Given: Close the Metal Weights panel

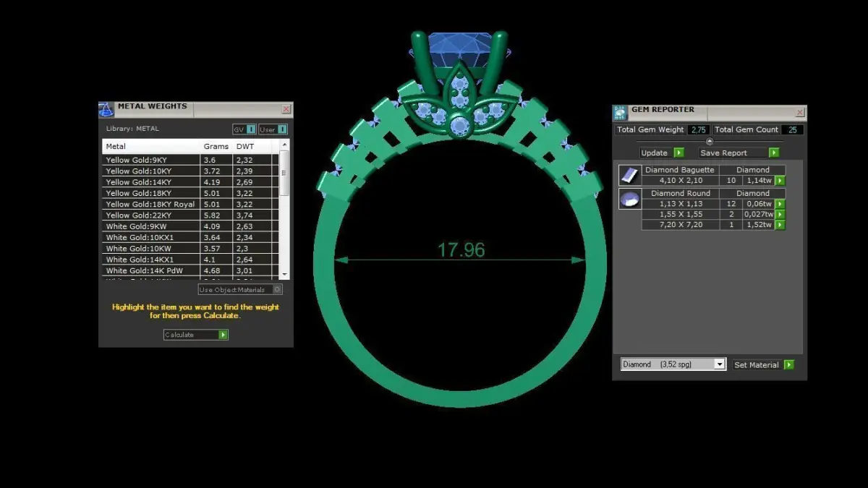Looking at the screenshot, I should tap(286, 109).
